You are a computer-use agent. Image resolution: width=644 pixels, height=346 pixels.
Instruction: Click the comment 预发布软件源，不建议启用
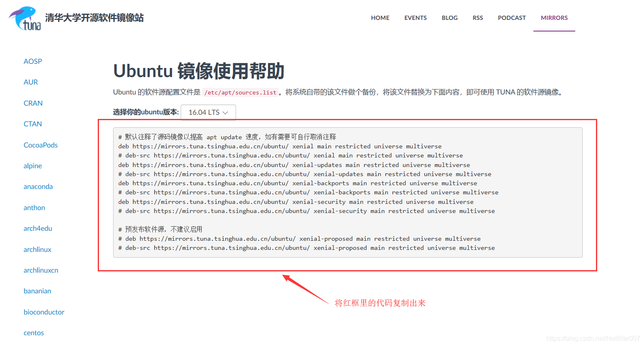coord(160,229)
